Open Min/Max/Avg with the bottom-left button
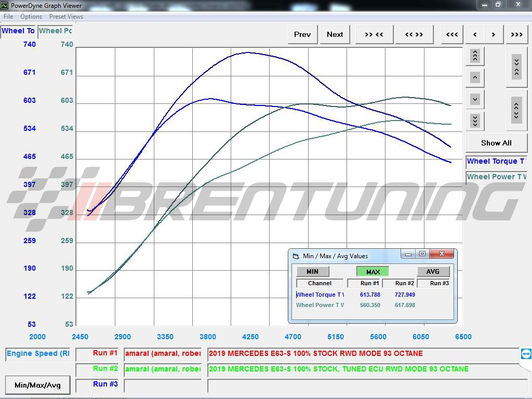 click(x=37, y=385)
